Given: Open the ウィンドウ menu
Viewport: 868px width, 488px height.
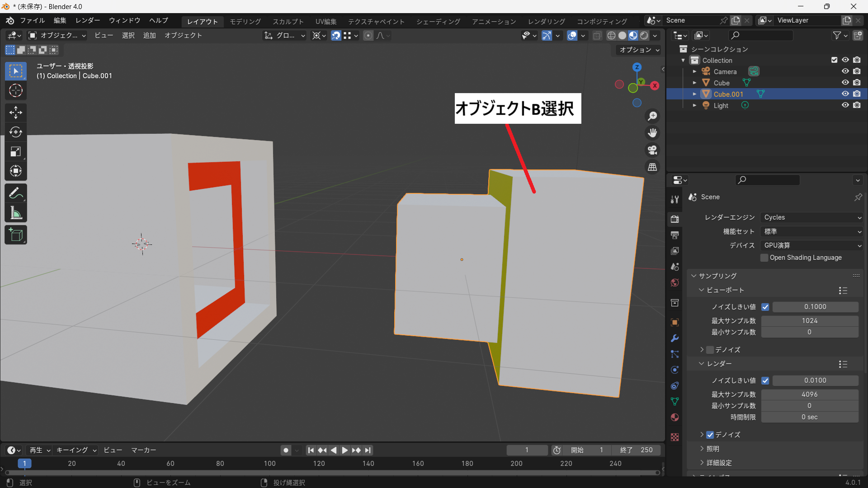Looking at the screenshot, I should tap(125, 21).
